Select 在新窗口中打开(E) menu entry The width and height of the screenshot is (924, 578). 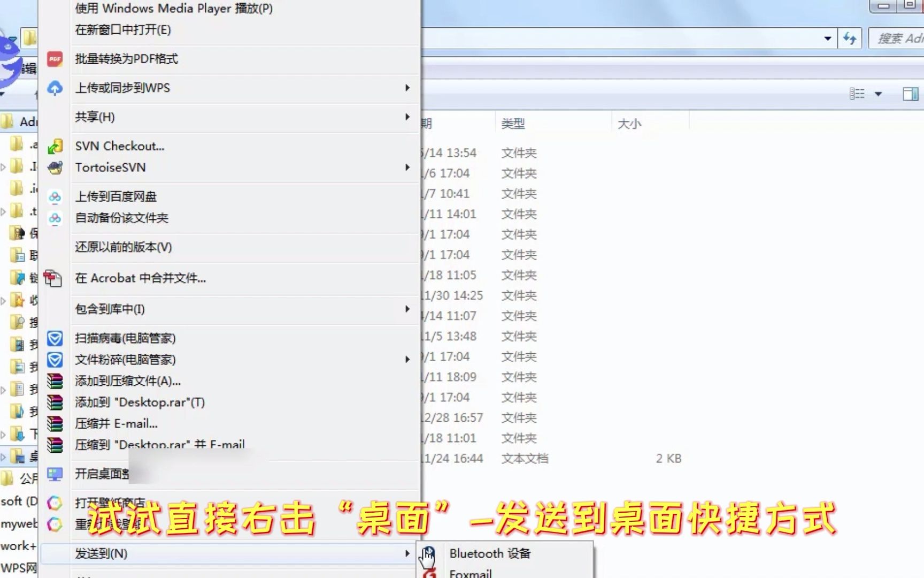122,31
